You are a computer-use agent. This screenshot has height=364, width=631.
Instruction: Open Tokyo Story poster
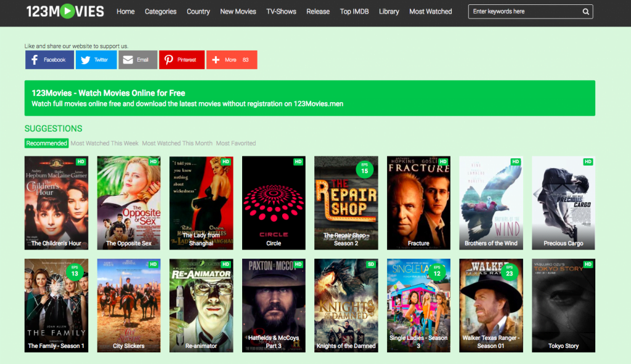pyautogui.click(x=563, y=305)
